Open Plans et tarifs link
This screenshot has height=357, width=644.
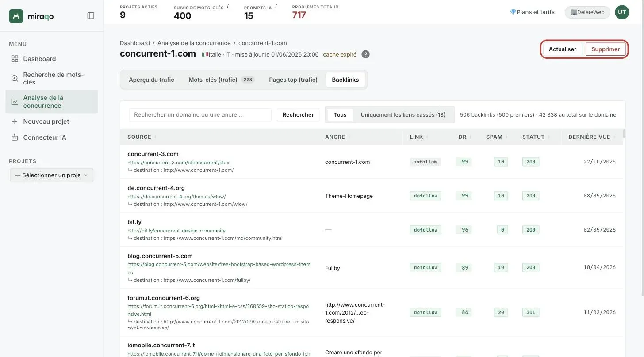[532, 12]
